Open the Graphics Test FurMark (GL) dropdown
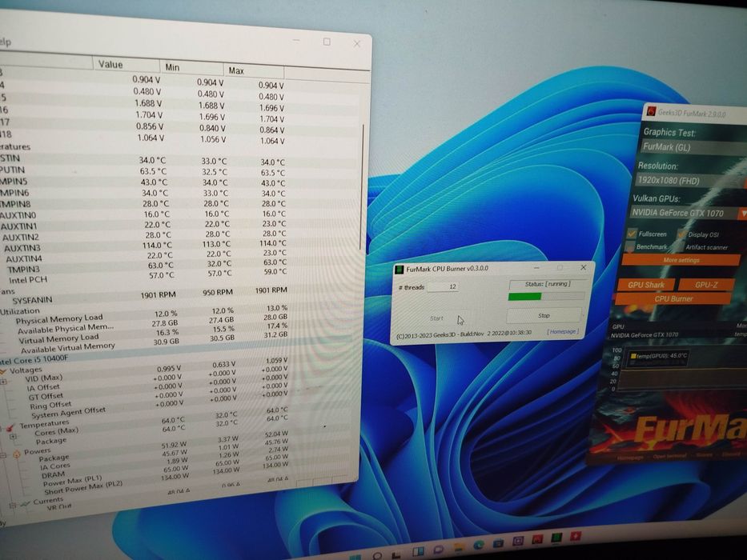The image size is (747, 560). click(693, 147)
